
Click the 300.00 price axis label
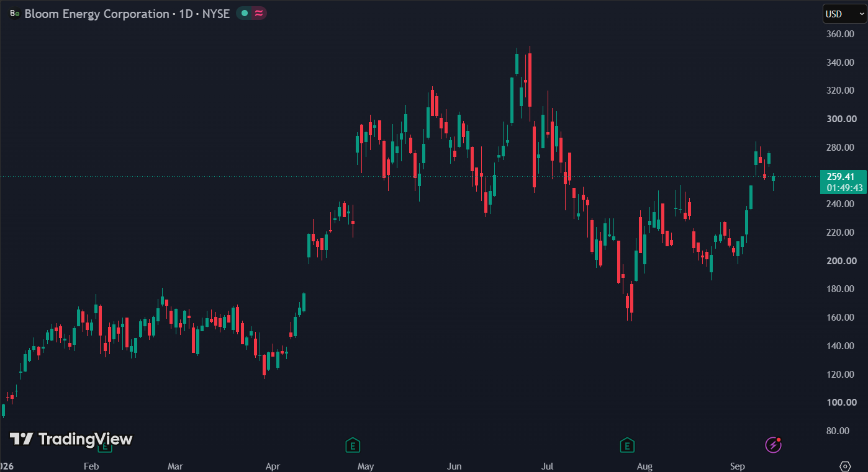pyautogui.click(x=842, y=119)
